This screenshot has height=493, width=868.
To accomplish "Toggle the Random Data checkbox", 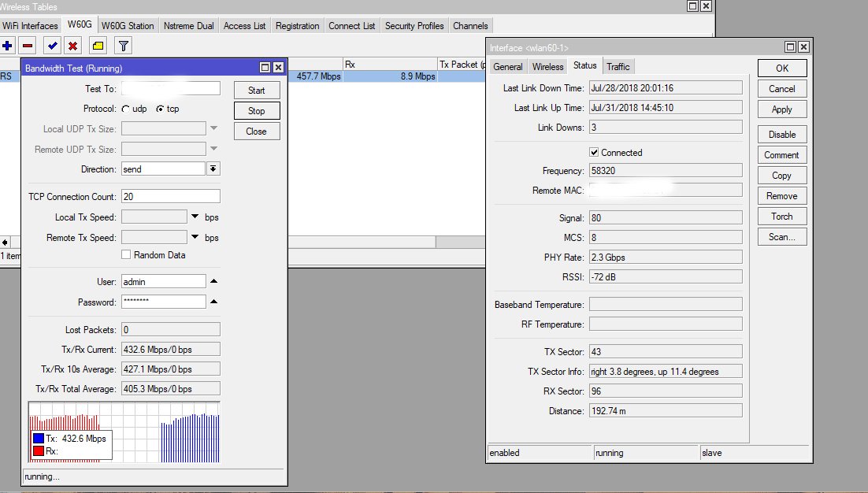I will tap(126, 254).
